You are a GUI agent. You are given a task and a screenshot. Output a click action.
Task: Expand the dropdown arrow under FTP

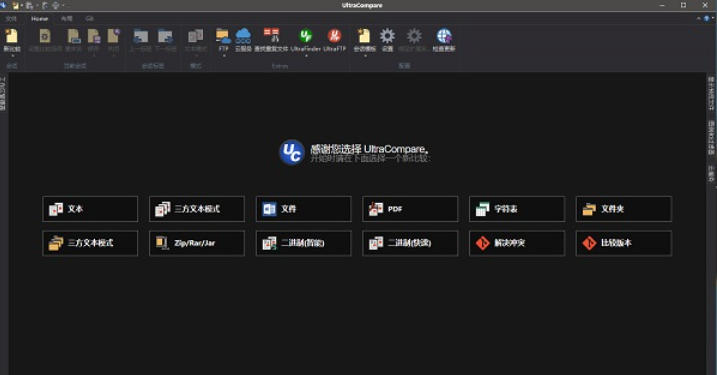(224, 56)
